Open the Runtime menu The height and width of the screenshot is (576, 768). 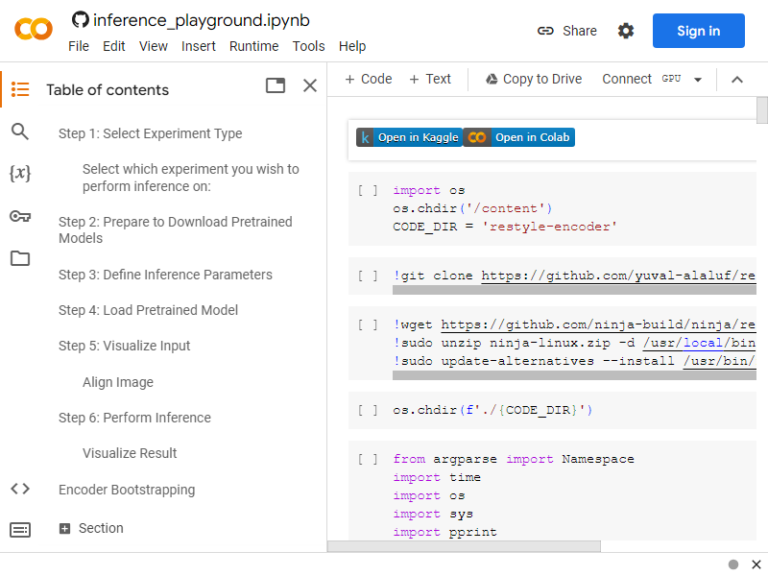[x=254, y=46]
